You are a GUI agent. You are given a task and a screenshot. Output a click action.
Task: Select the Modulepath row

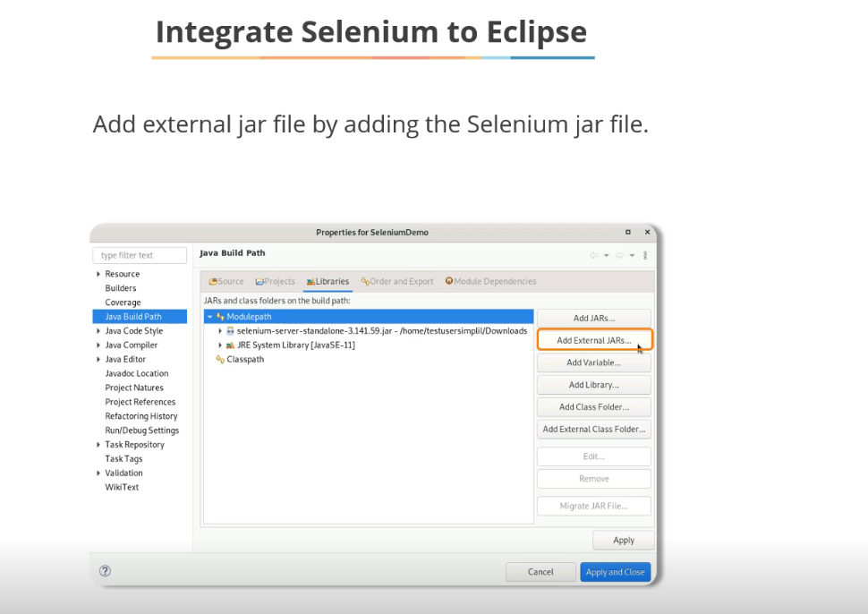[369, 317]
